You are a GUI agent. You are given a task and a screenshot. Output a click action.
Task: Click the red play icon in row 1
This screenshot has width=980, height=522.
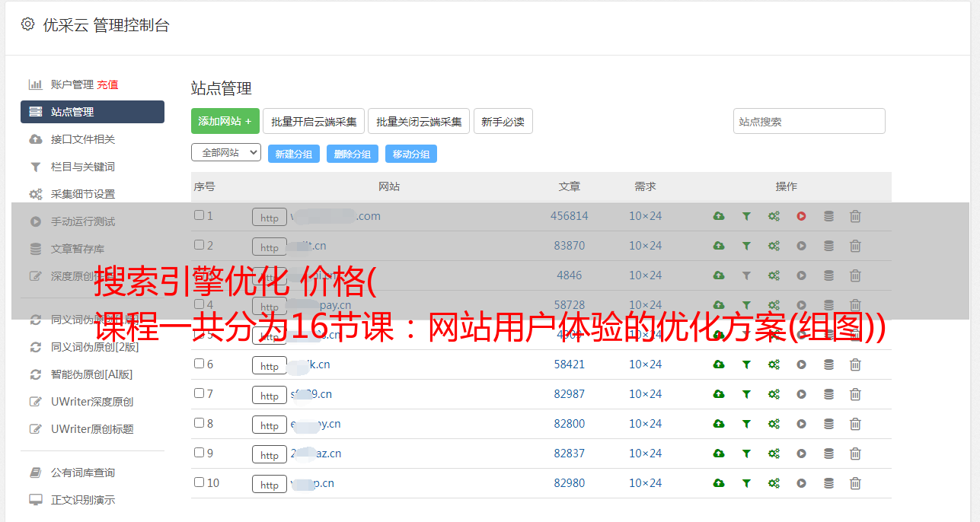(801, 216)
